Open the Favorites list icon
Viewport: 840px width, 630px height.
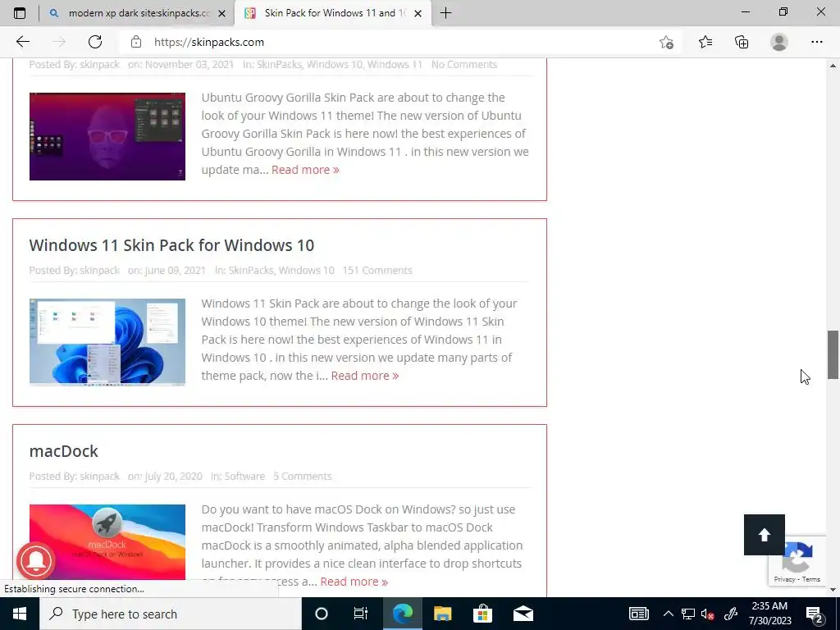coord(705,42)
